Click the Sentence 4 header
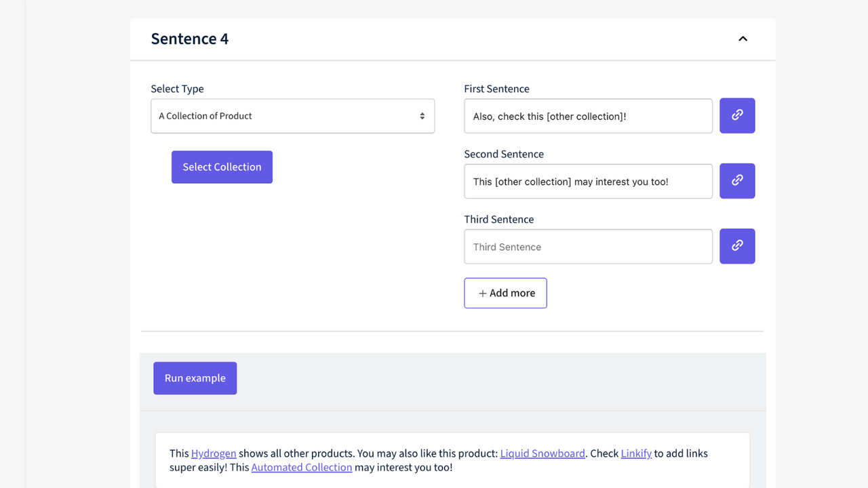 click(189, 39)
